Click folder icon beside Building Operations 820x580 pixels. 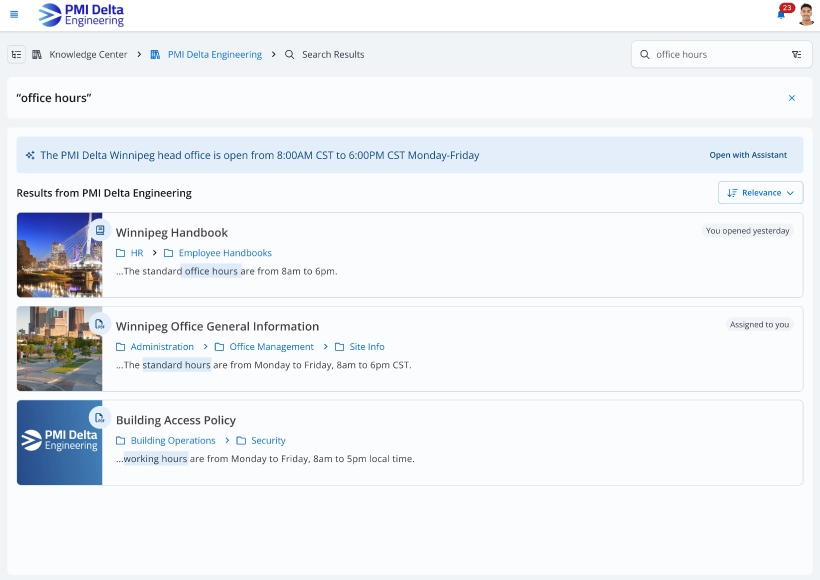120,440
